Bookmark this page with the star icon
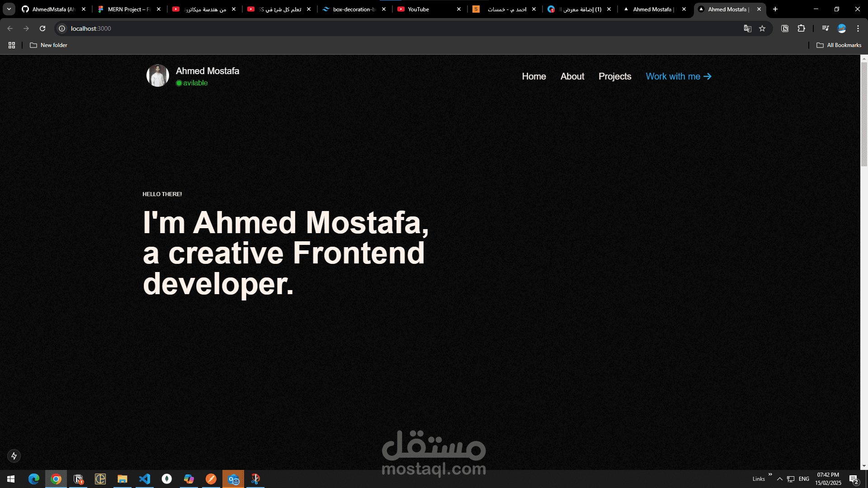This screenshot has height=488, width=868. tap(762, 28)
